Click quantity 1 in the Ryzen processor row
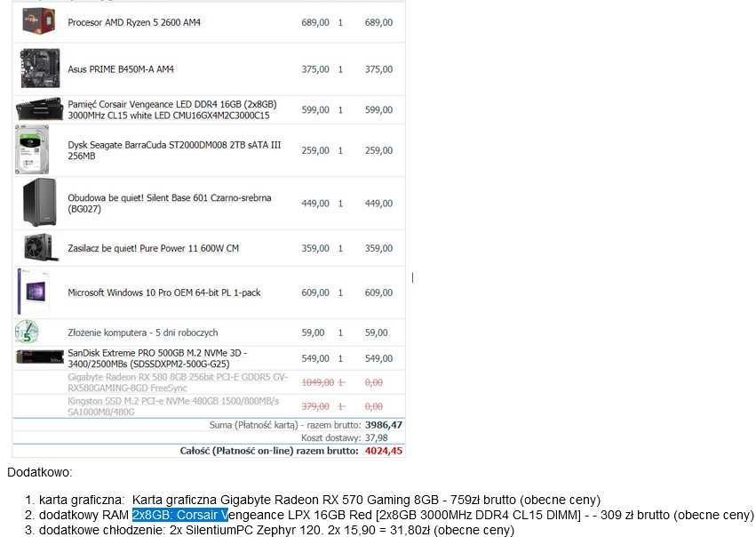The width and height of the screenshot is (756, 537). (x=340, y=22)
